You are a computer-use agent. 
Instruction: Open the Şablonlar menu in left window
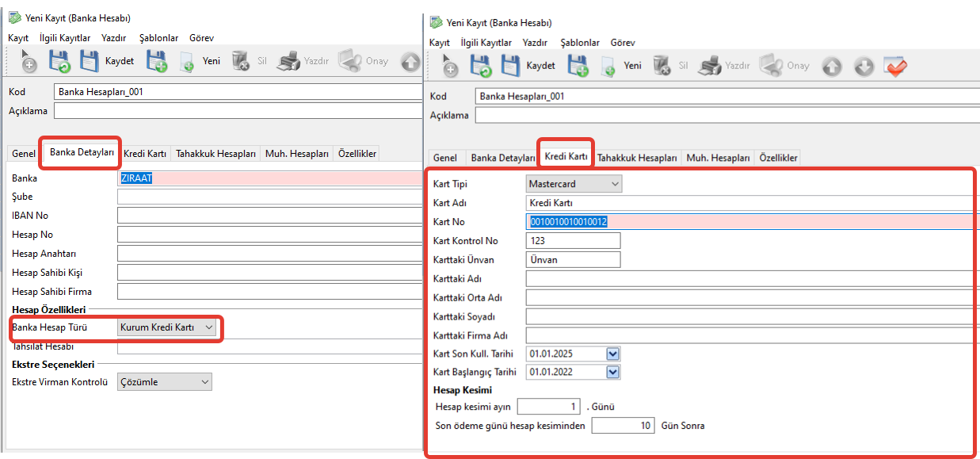click(x=158, y=37)
